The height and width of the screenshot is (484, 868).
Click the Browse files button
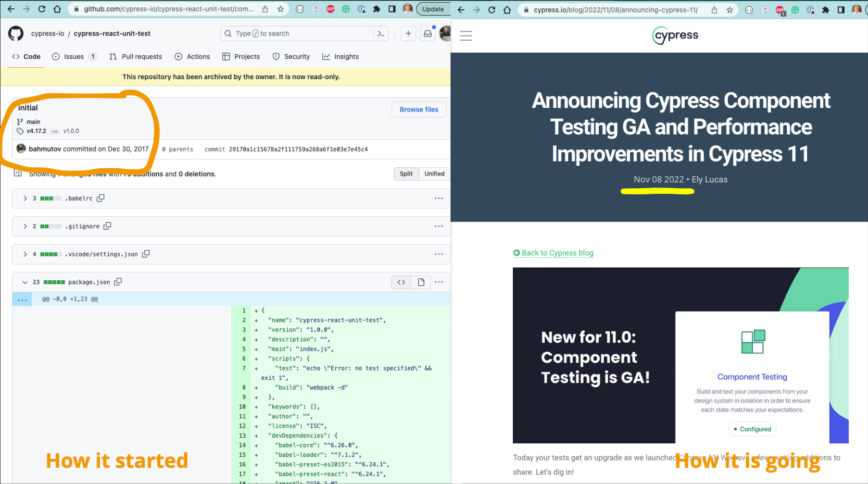tap(419, 109)
